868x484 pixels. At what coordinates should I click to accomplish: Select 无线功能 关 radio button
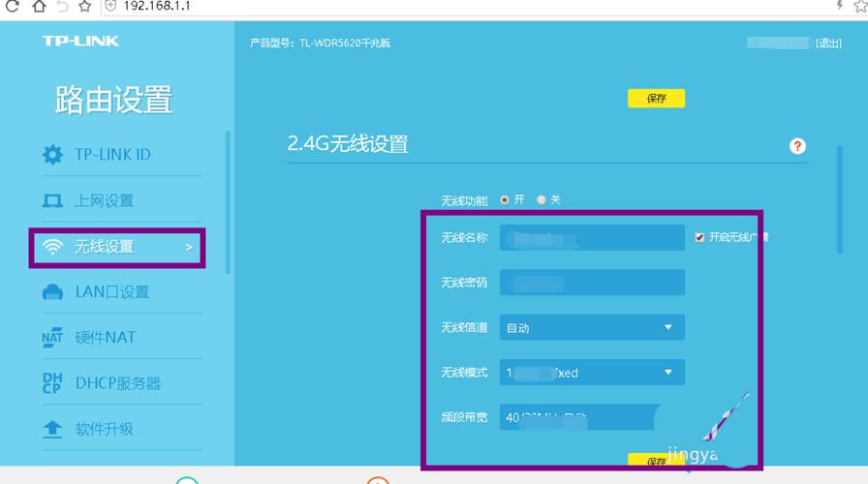click(542, 199)
